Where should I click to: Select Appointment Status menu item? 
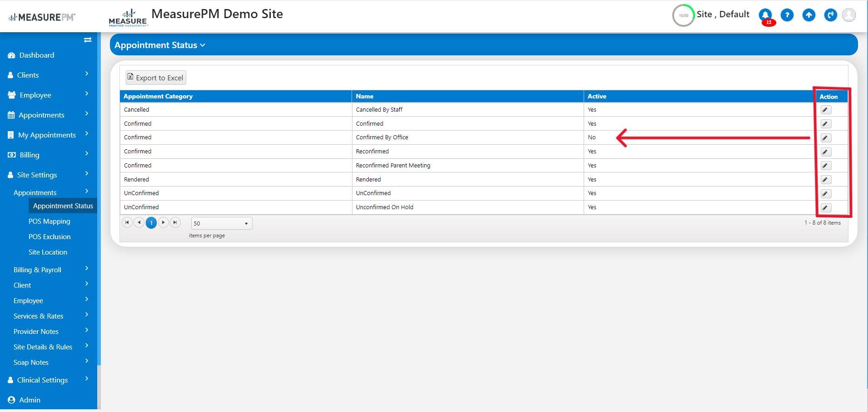tap(63, 206)
